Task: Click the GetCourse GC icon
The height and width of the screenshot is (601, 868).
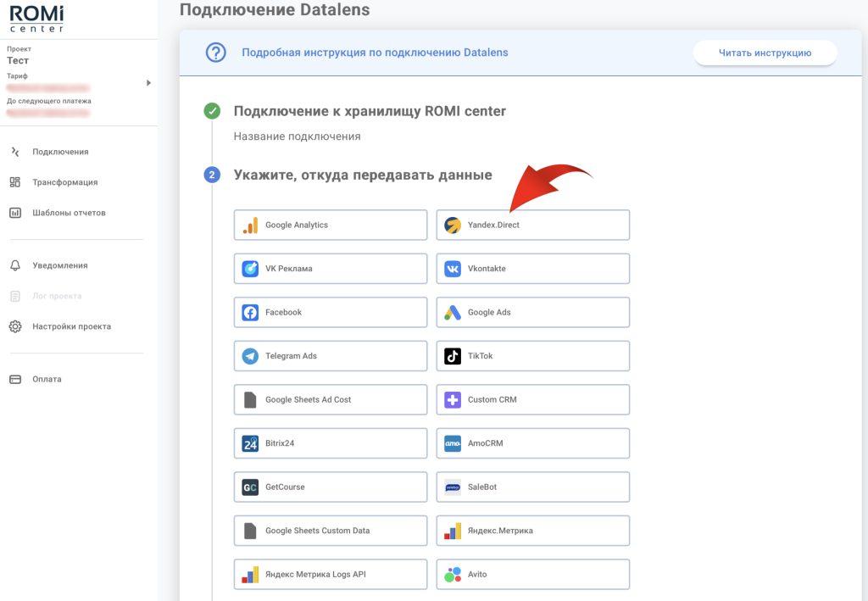Action: [250, 487]
